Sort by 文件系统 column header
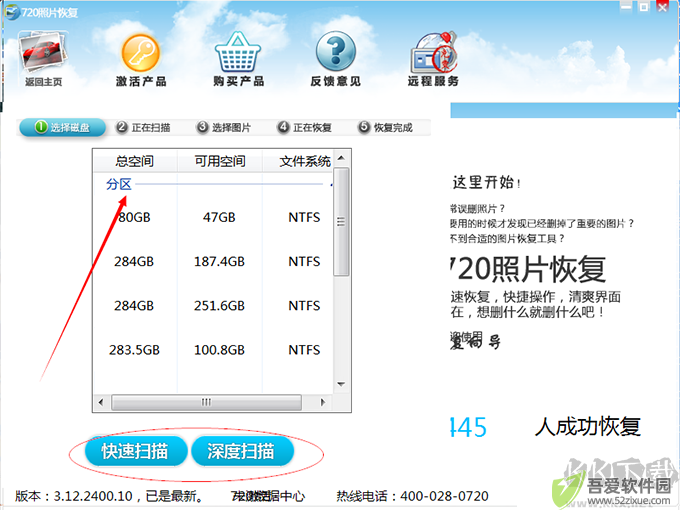Screen dimensions: 680x510 pos(298,161)
